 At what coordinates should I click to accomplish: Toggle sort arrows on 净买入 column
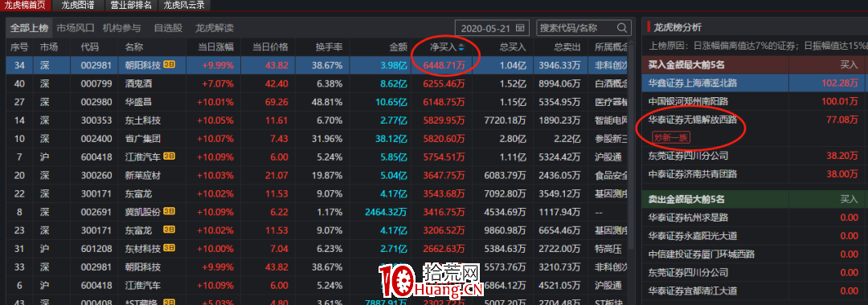coord(461,47)
